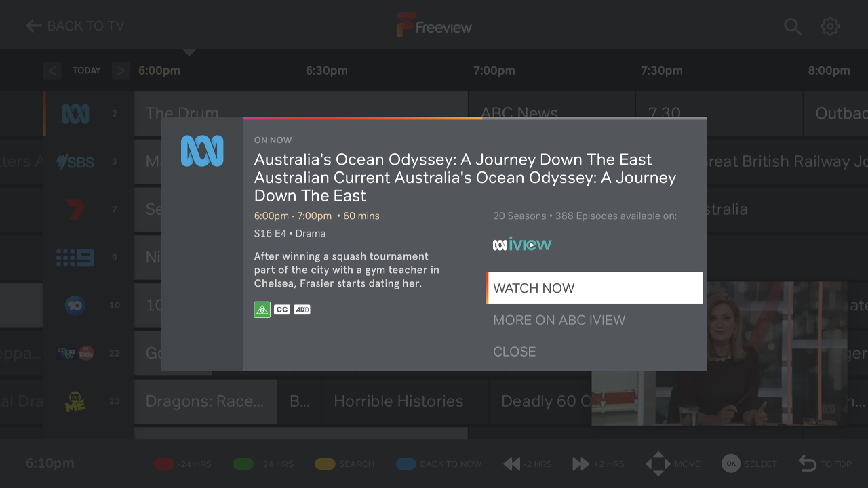Screen dimensions: 868x488
Task: Click the program progress bar in popup
Action: pos(475,118)
